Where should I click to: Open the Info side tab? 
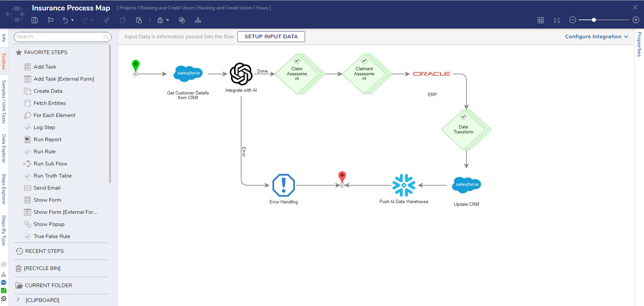[x=4, y=38]
